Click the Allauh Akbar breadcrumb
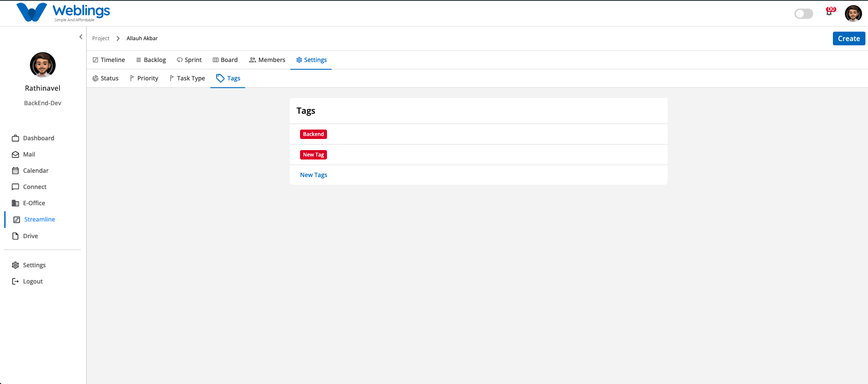This screenshot has height=384, width=868. [142, 38]
